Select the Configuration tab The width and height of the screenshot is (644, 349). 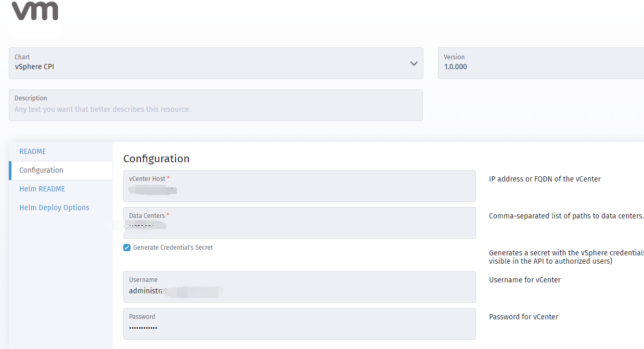pyautogui.click(x=61, y=170)
